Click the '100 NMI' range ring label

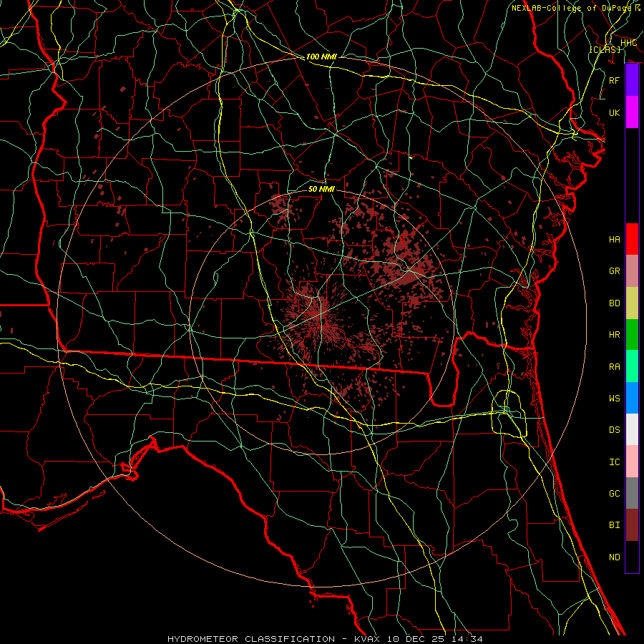coord(321,57)
